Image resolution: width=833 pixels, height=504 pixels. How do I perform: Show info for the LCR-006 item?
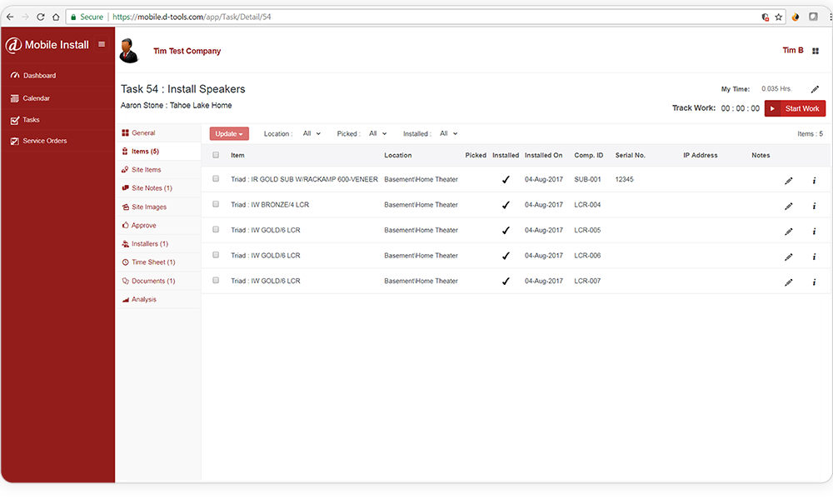coord(814,257)
